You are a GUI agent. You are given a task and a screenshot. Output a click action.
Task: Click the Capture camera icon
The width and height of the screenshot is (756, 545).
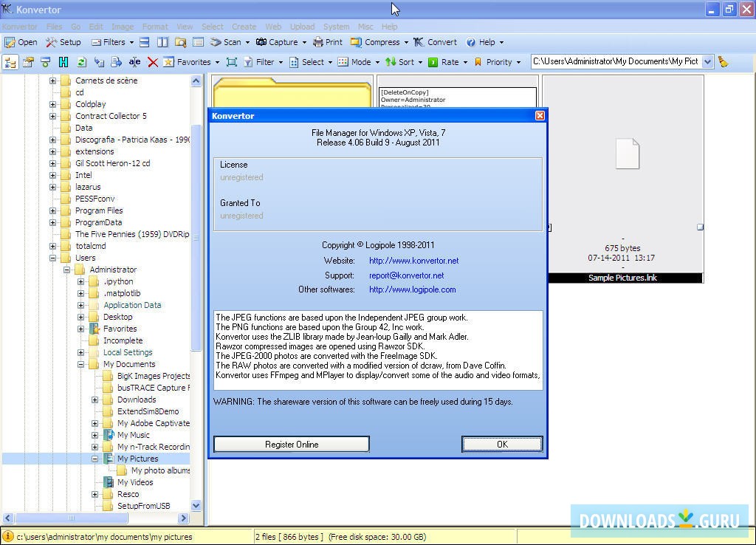261,42
